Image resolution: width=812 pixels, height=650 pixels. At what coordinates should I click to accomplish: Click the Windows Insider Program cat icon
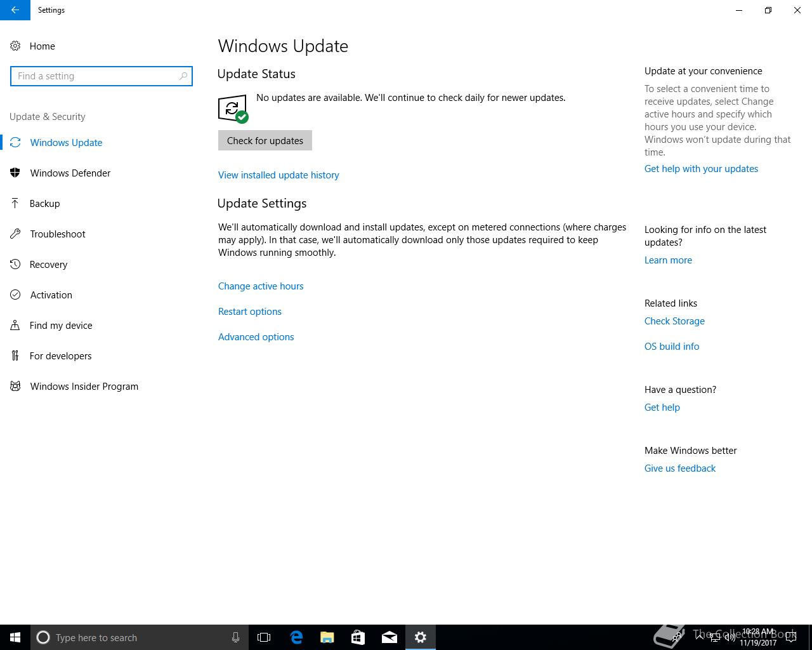tap(15, 386)
